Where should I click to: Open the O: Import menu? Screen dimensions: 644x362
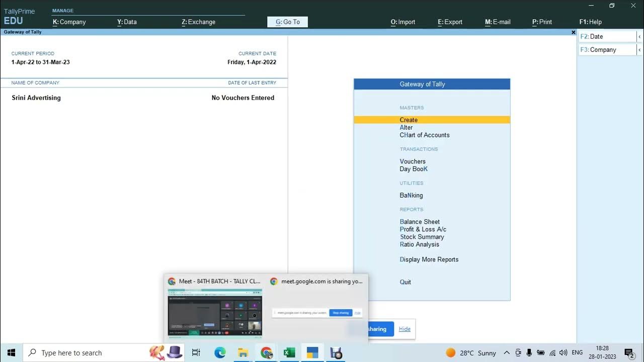click(x=403, y=22)
